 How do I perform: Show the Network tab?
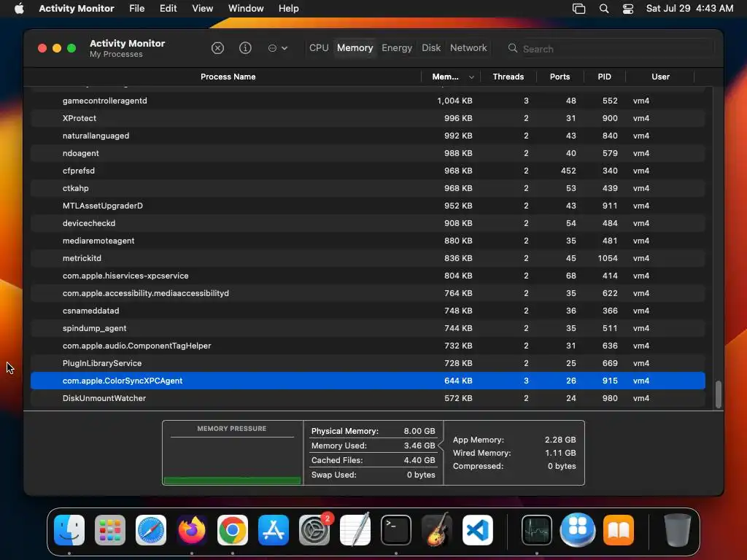pyautogui.click(x=468, y=48)
